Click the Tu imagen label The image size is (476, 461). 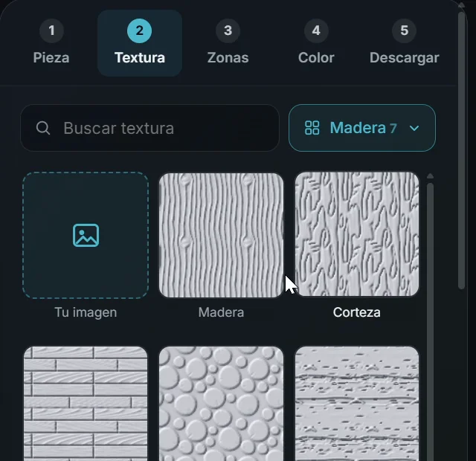pyautogui.click(x=86, y=312)
